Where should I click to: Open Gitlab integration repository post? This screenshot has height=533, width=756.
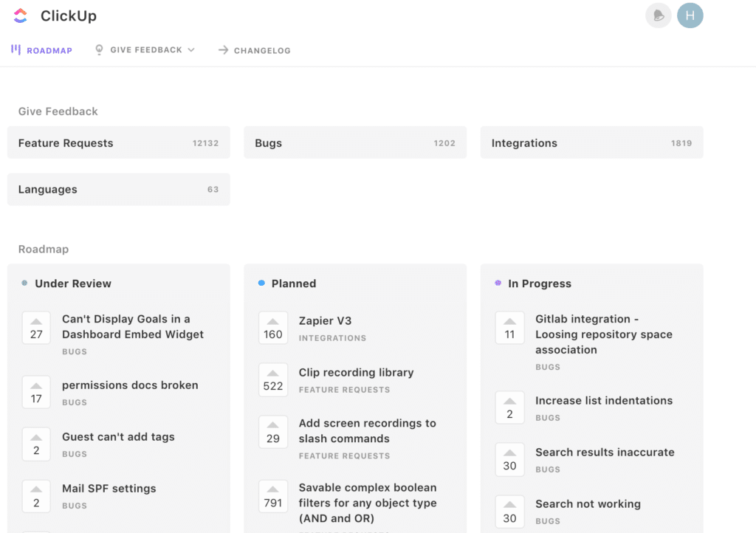coord(604,334)
